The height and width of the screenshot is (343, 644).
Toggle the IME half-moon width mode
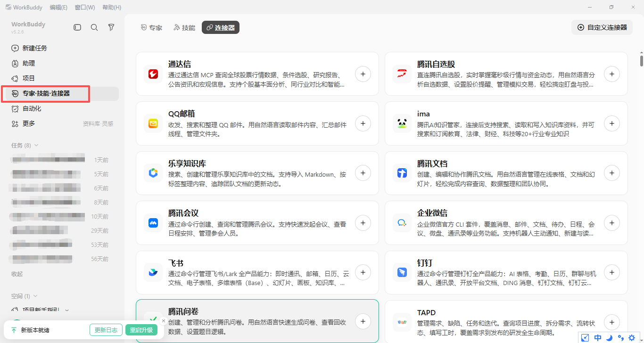click(x=609, y=337)
